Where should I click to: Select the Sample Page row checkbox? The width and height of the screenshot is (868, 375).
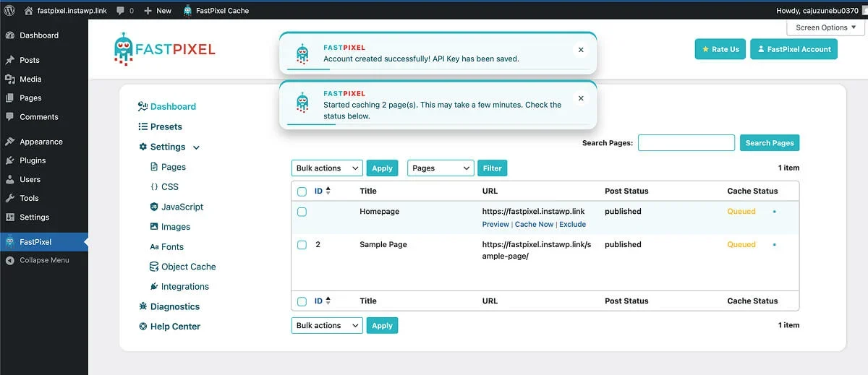pos(302,245)
